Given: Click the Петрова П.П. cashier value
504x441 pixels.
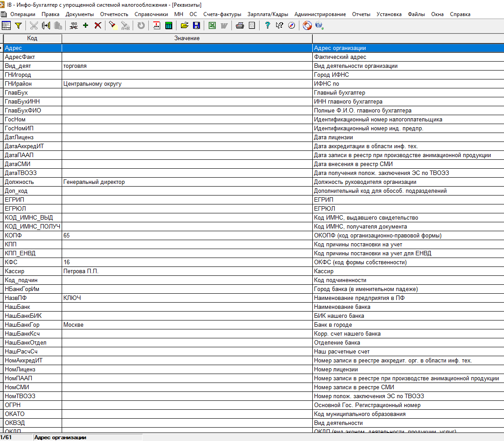Looking at the screenshot, I should click(x=187, y=271).
